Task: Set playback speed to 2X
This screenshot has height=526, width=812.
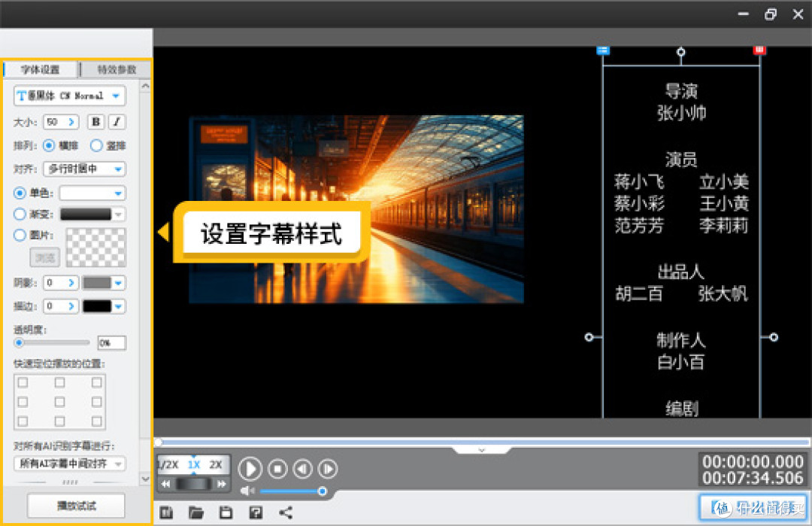Action: [x=216, y=465]
